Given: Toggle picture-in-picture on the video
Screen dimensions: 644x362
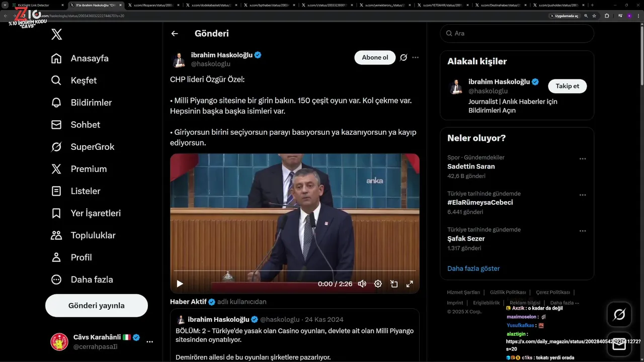Looking at the screenshot, I should pos(394,284).
